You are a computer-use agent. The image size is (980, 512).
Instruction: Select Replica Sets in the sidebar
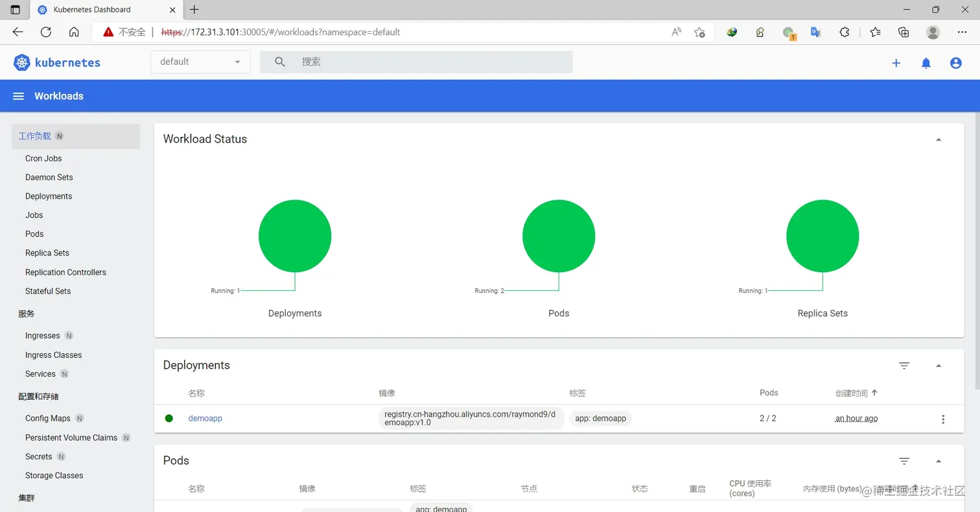pyautogui.click(x=47, y=253)
